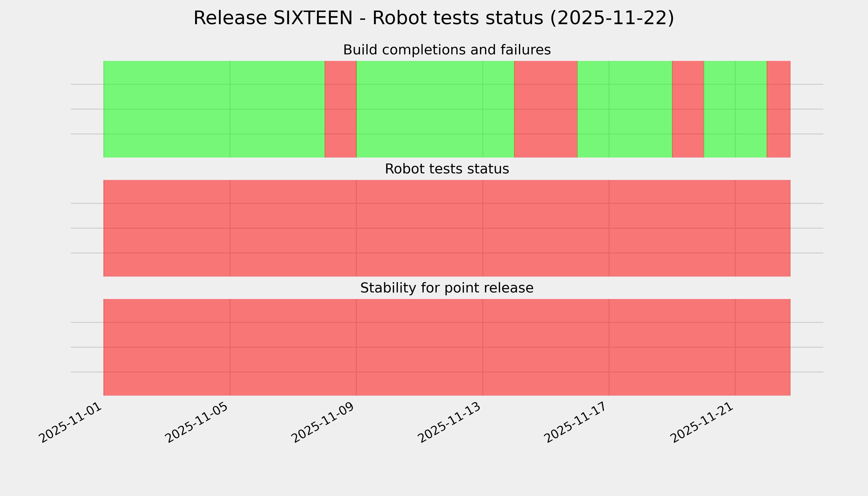This screenshot has height=496, width=868.
Task: Click the narrow red build failure just before 2025-11-09
Action: [340, 109]
